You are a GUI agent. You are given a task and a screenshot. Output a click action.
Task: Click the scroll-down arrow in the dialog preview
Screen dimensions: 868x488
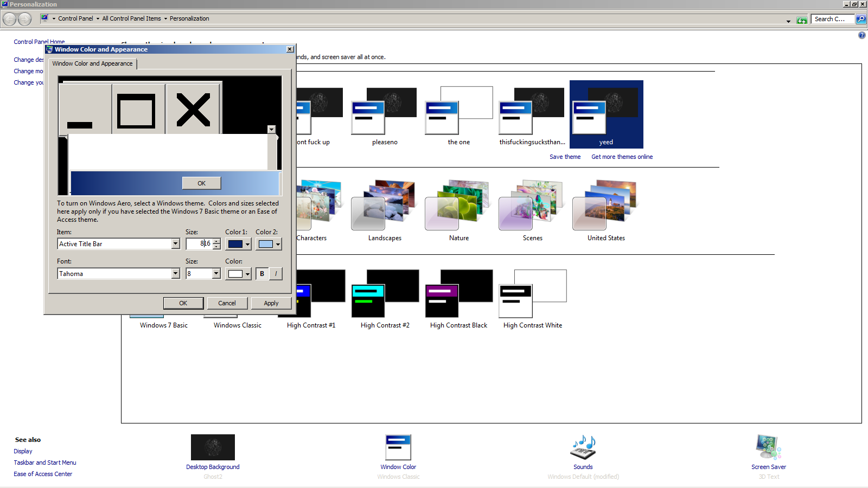(271, 130)
